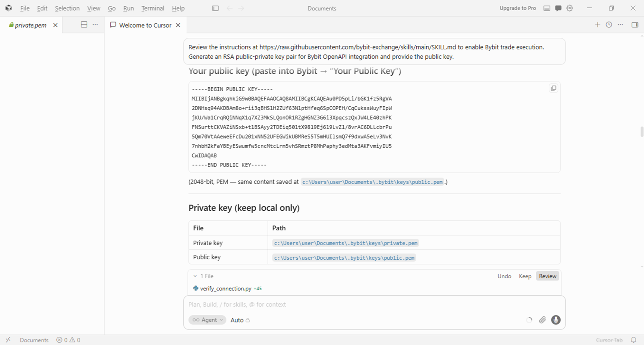The width and height of the screenshot is (644, 345).
Task: Click the Cursor app logo icon
Action: tap(9, 8)
